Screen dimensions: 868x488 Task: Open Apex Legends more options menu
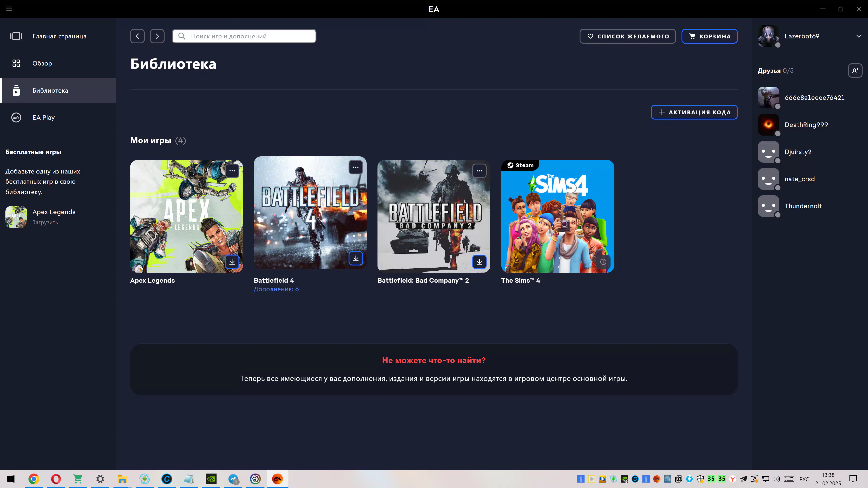click(232, 171)
